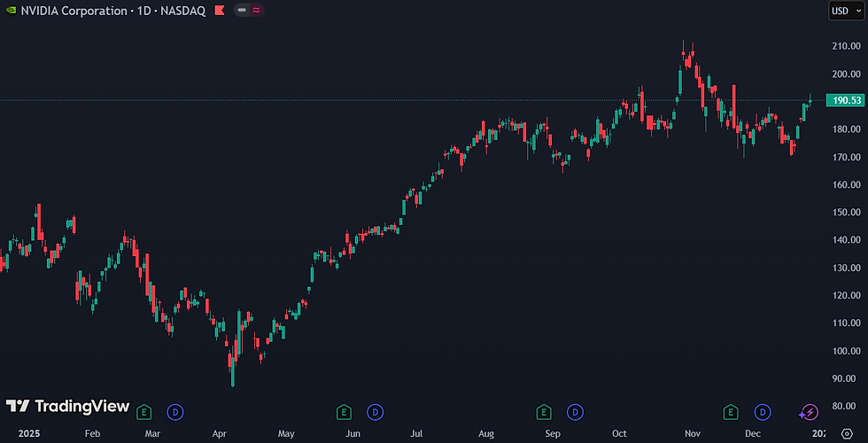The width and height of the screenshot is (868, 443).
Task: Click the 140.00 price axis label
Action: click(x=847, y=240)
